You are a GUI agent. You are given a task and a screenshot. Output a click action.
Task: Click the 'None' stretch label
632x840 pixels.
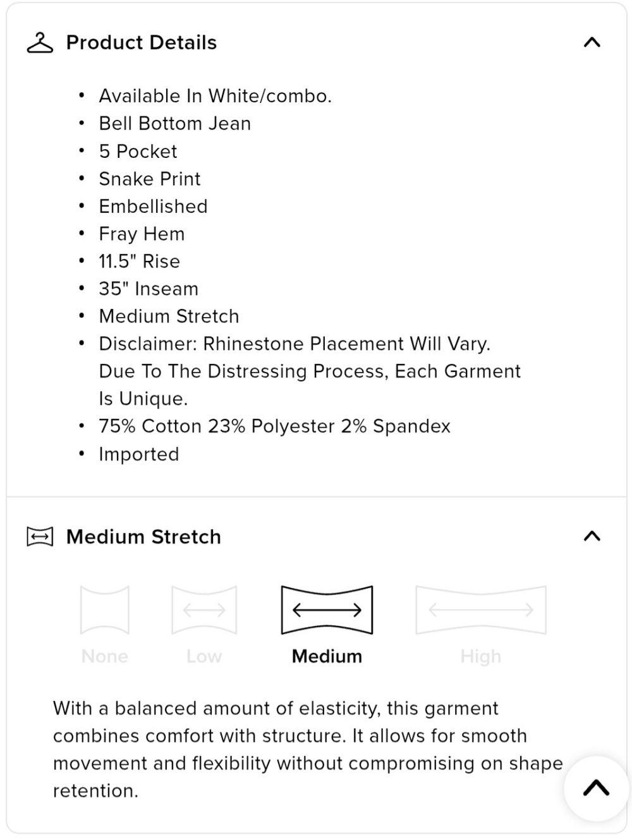[x=105, y=656]
